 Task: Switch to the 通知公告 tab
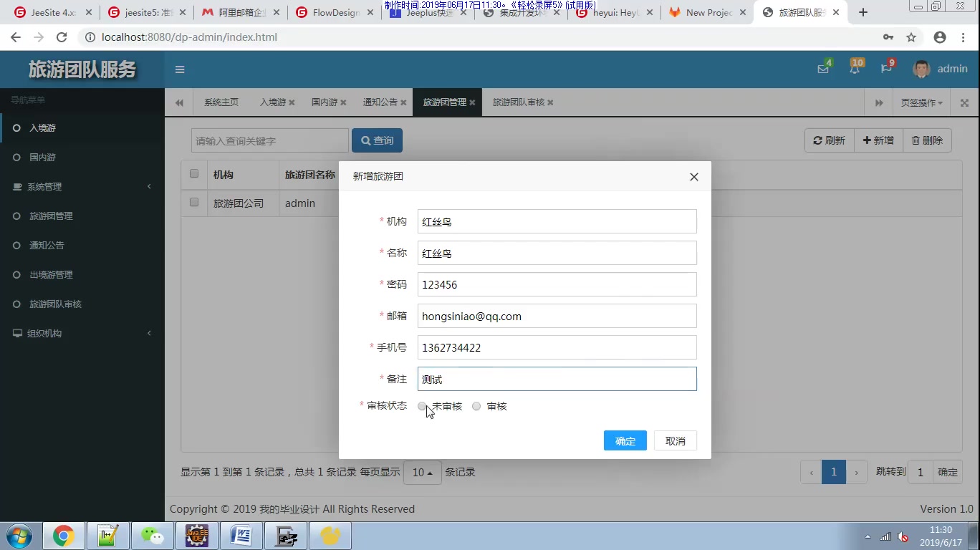(x=379, y=102)
